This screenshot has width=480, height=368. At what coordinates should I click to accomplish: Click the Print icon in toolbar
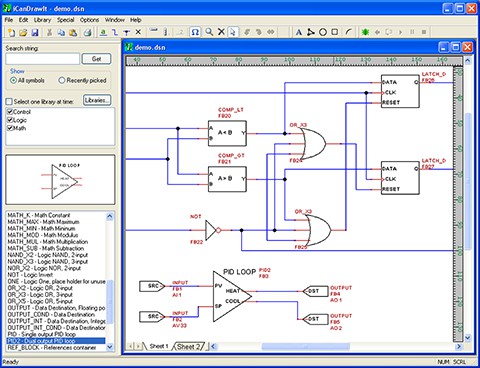coord(87,32)
